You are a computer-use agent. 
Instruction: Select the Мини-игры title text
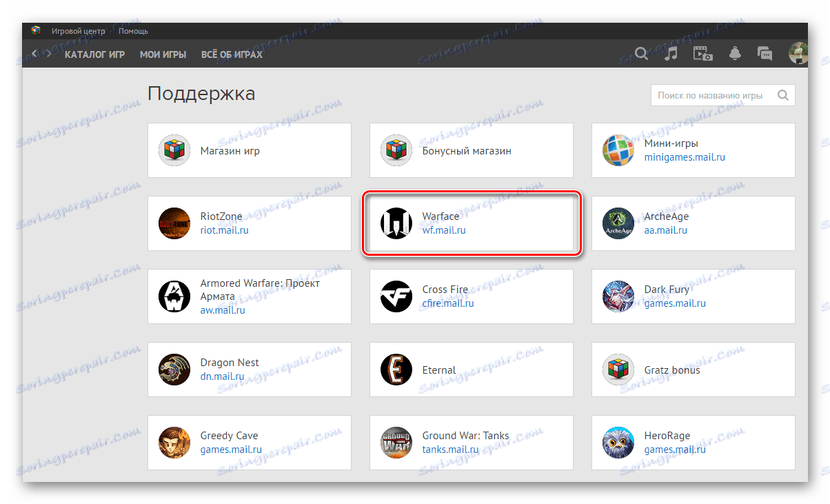pyautogui.click(x=671, y=143)
